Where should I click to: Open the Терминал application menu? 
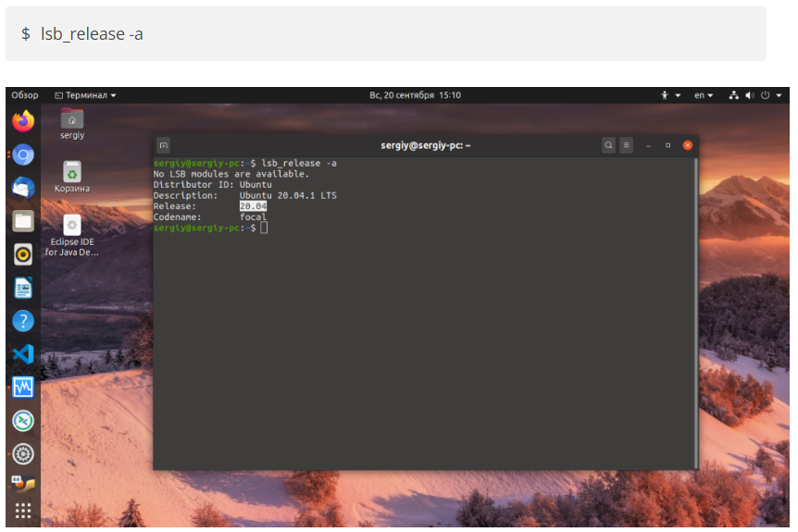85,95
